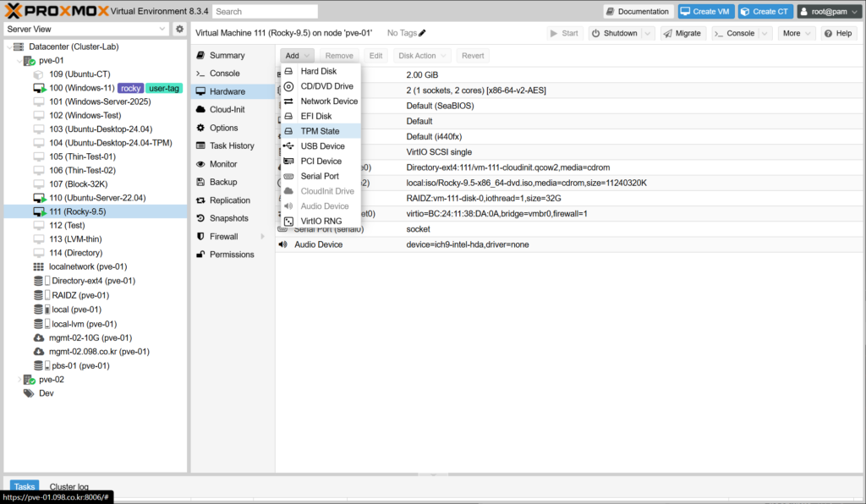Viewport: 866px width, 504px height.
Task: Click the Migrate button
Action: pos(682,33)
